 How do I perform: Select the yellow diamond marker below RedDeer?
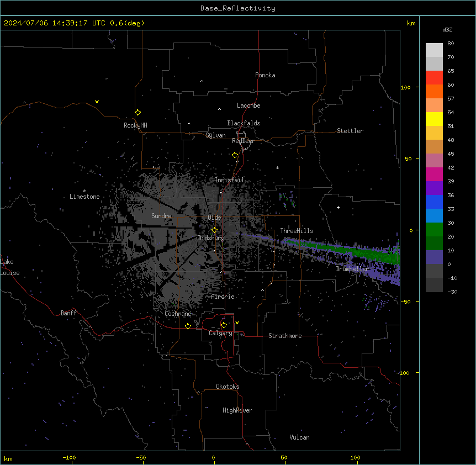[235, 155]
